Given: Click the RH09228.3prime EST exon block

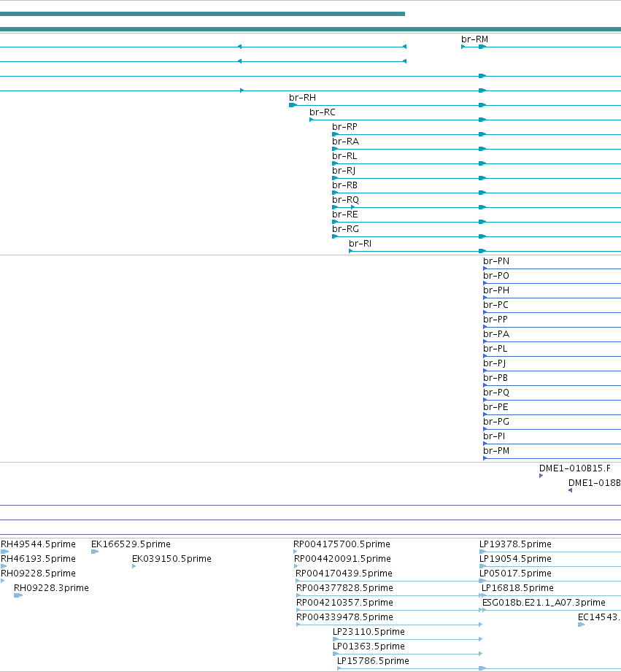Looking at the screenshot, I should (18, 595).
